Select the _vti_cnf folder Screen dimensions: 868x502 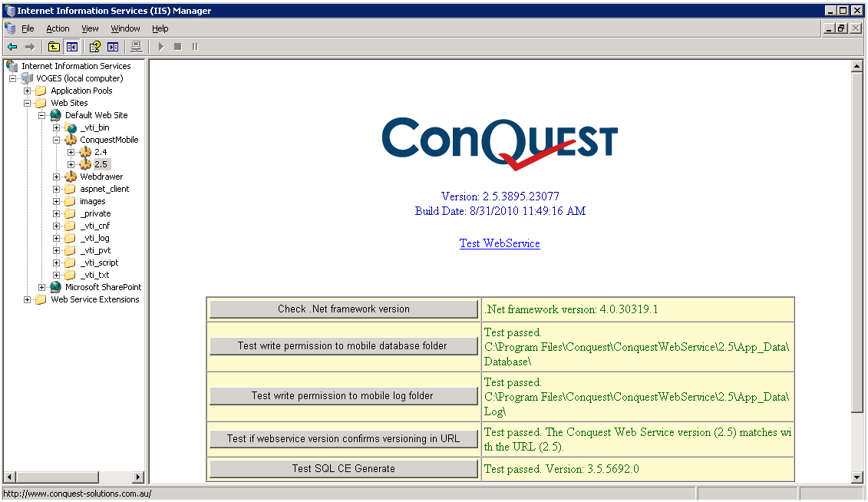click(x=94, y=226)
